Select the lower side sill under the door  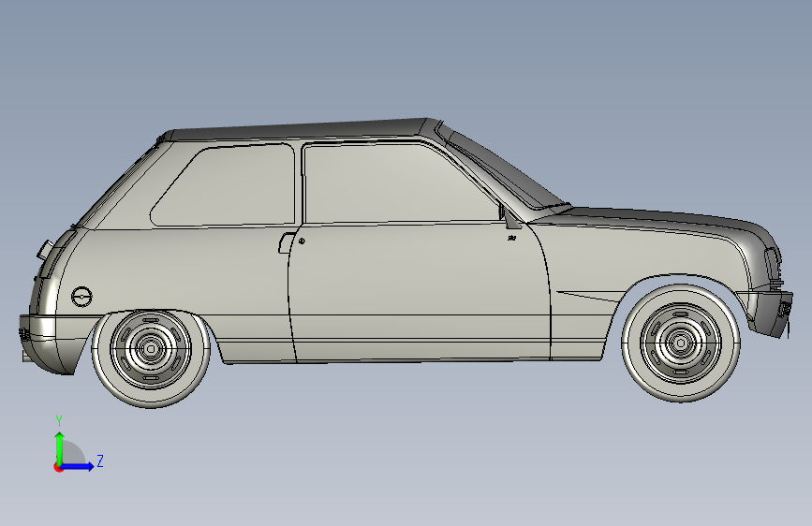click(414, 350)
